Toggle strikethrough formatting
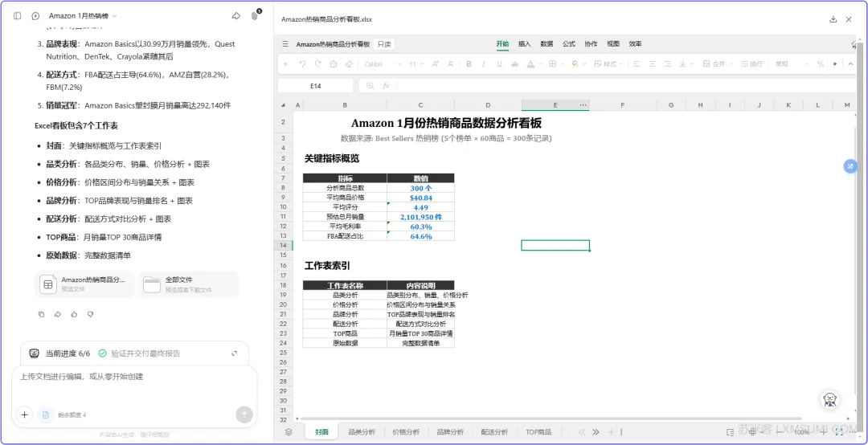Screen dimensions: 868x445 pos(515,64)
